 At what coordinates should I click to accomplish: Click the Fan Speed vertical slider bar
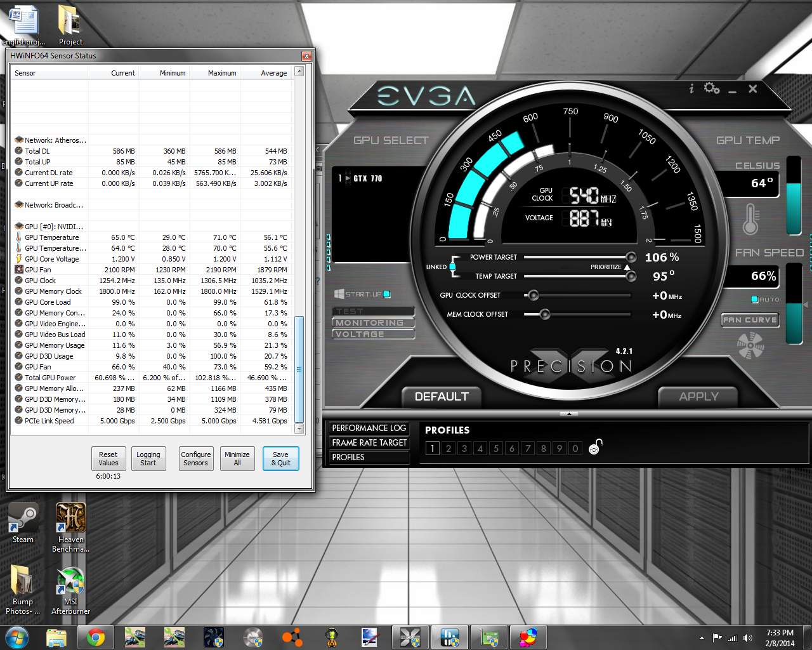[794, 303]
